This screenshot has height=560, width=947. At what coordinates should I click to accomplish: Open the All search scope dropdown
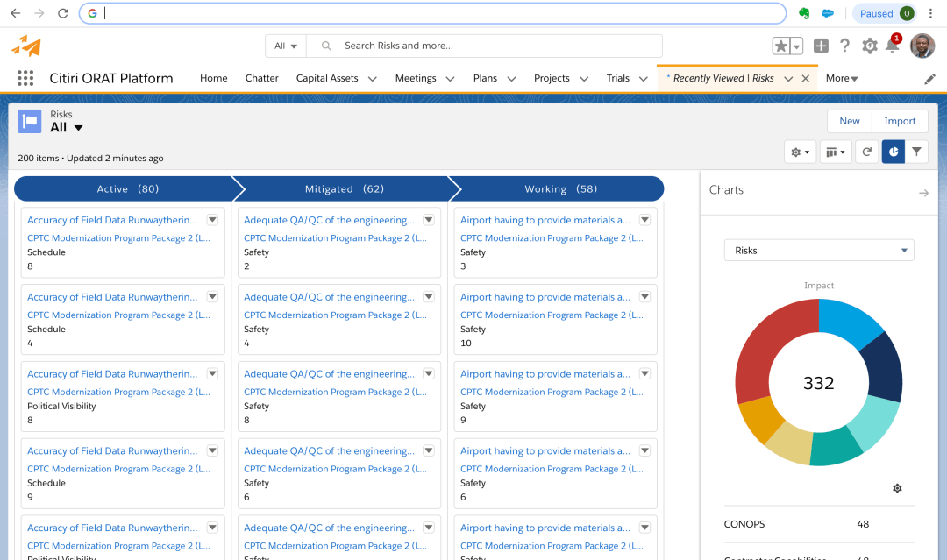286,46
